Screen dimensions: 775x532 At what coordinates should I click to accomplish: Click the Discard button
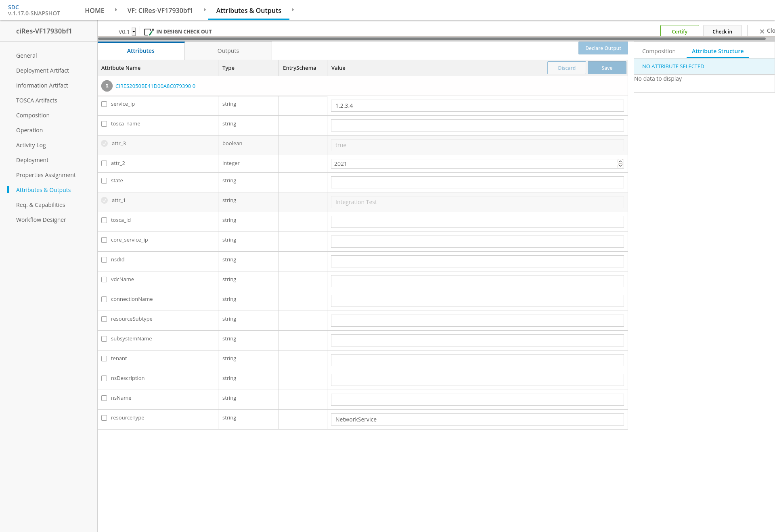coord(567,68)
